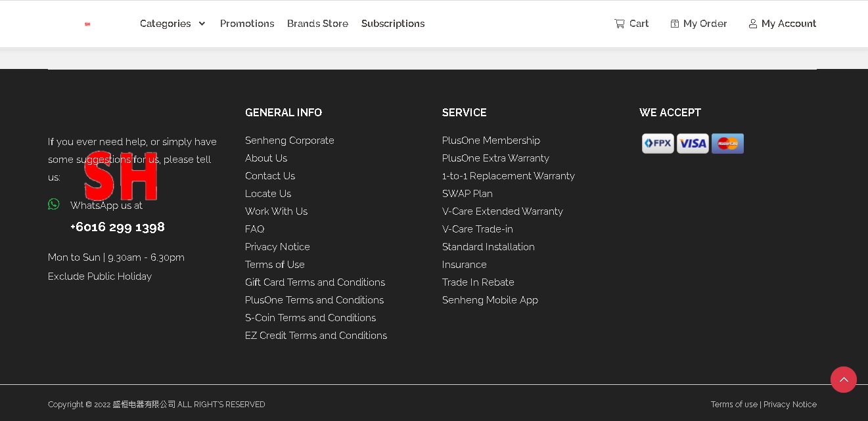The image size is (868, 421).
Task: Click the VISA payment logo
Action: pyautogui.click(x=693, y=143)
